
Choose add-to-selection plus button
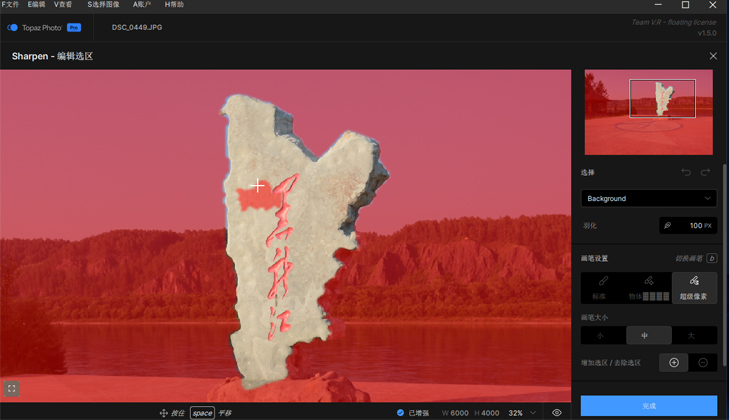[x=674, y=362]
